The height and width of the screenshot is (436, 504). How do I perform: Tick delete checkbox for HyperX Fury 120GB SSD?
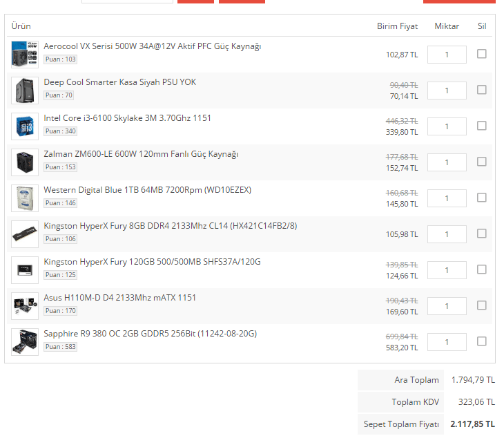(481, 269)
